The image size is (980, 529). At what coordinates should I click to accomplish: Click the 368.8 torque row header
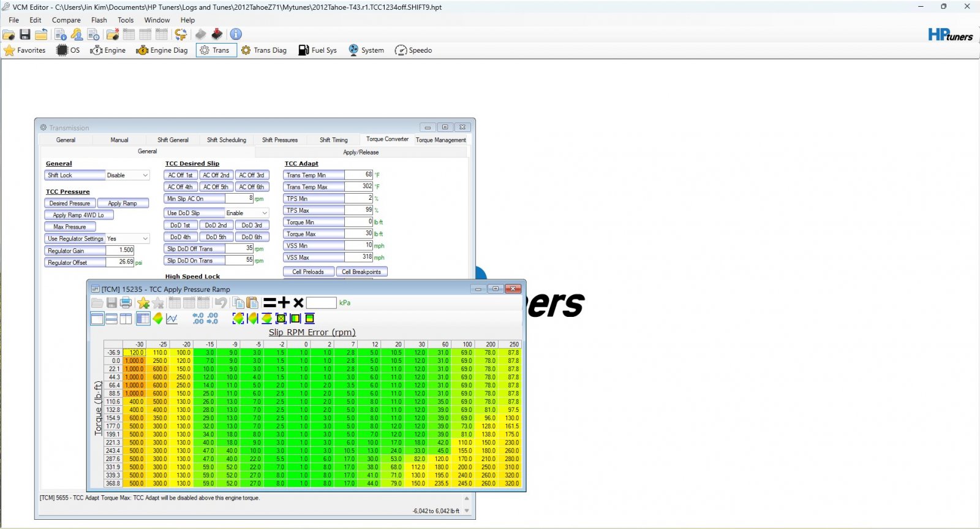[x=113, y=484]
